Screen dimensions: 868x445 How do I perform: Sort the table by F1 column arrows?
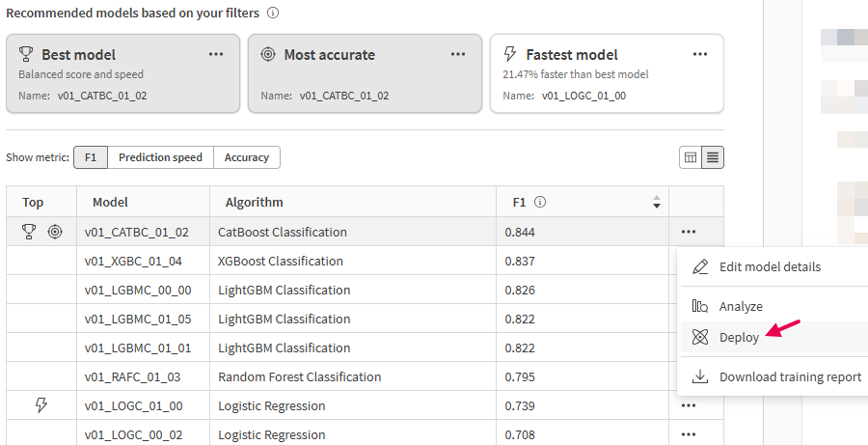657,203
